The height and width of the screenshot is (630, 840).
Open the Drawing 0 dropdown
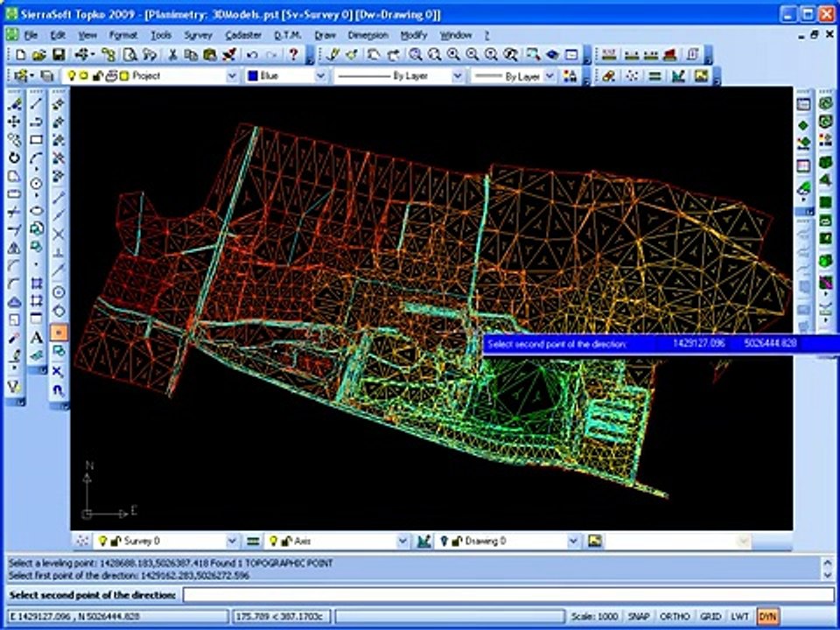point(573,541)
